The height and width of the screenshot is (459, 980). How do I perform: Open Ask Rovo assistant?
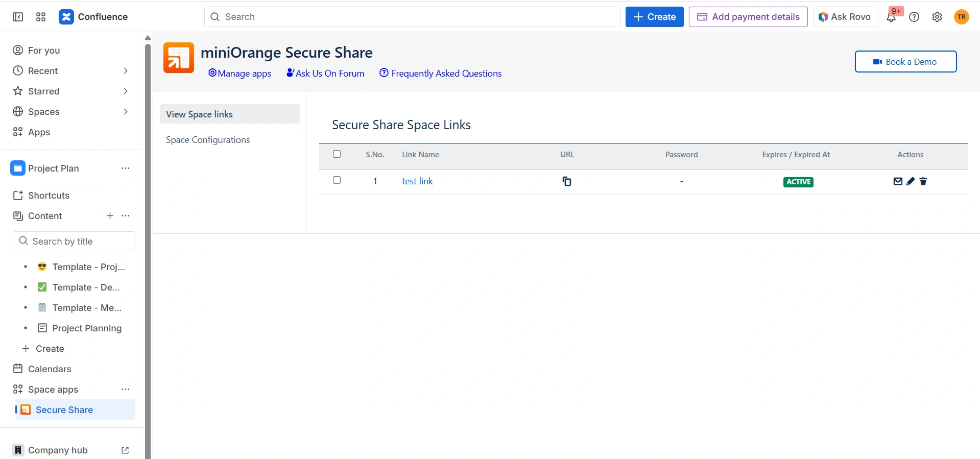pos(845,17)
